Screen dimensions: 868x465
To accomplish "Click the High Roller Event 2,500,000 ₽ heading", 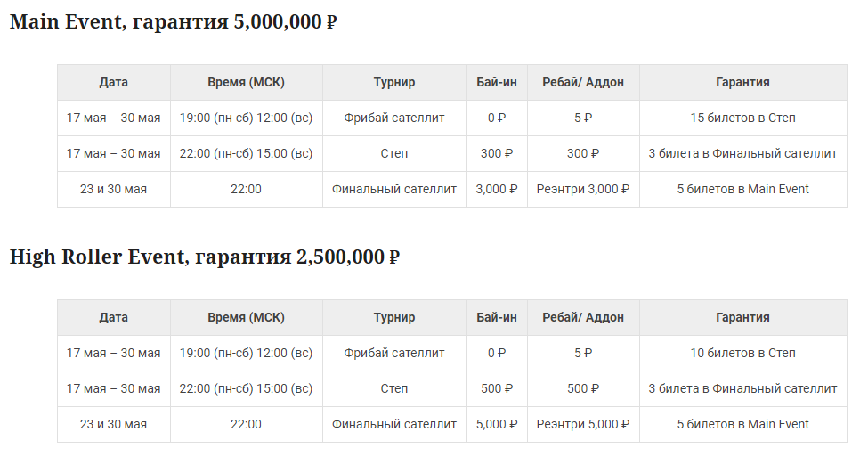I will [x=204, y=257].
